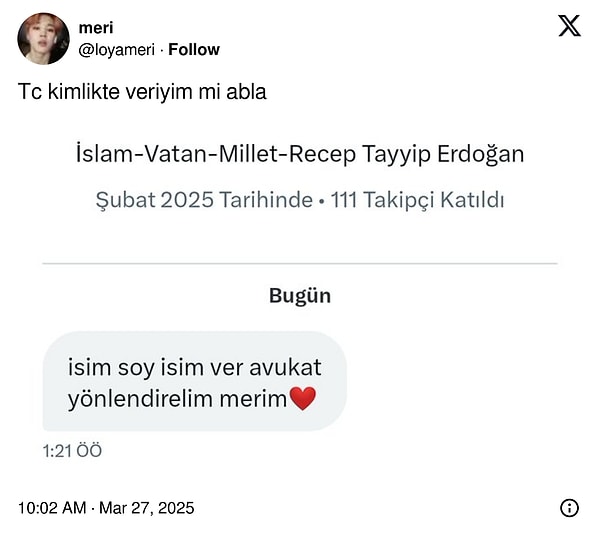Open the tweet timestamp Mar 27, 2025
The height and width of the screenshot is (538, 600).
tap(147, 508)
